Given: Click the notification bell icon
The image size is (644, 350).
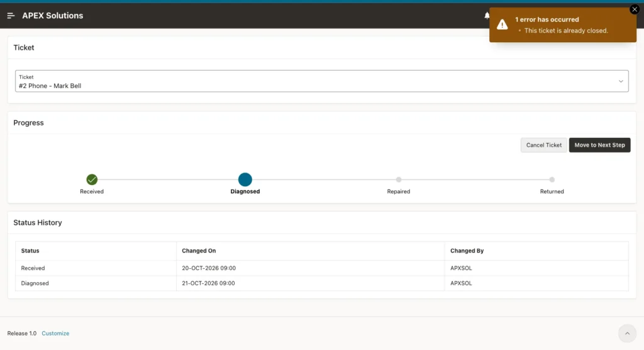Looking at the screenshot, I should point(487,16).
